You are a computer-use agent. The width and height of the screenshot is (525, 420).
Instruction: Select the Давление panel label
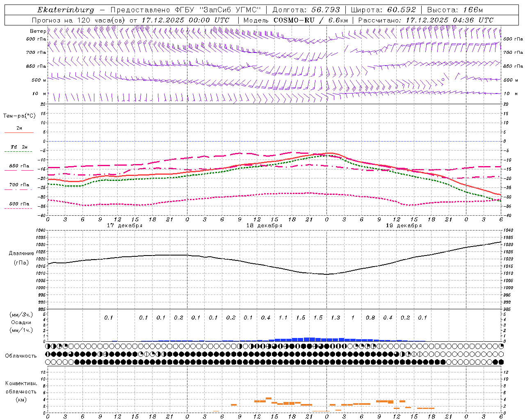tap(21, 253)
